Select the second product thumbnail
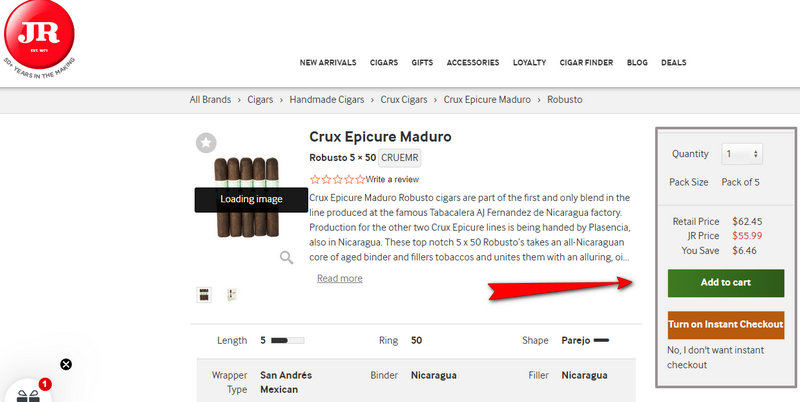800x402 pixels. click(x=232, y=294)
